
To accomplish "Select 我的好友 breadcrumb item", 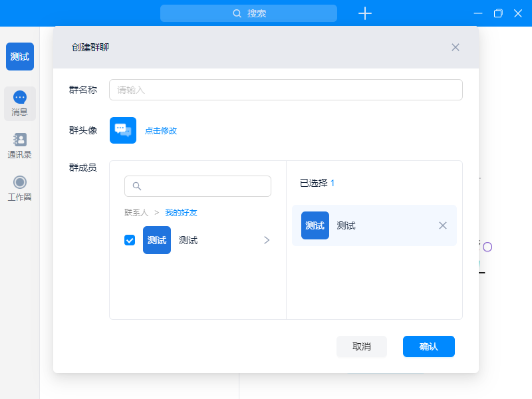I will pos(181,213).
